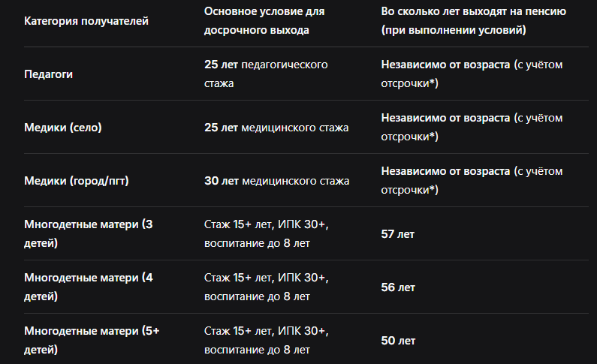Click the 'Категория получателей' column header

86,21
